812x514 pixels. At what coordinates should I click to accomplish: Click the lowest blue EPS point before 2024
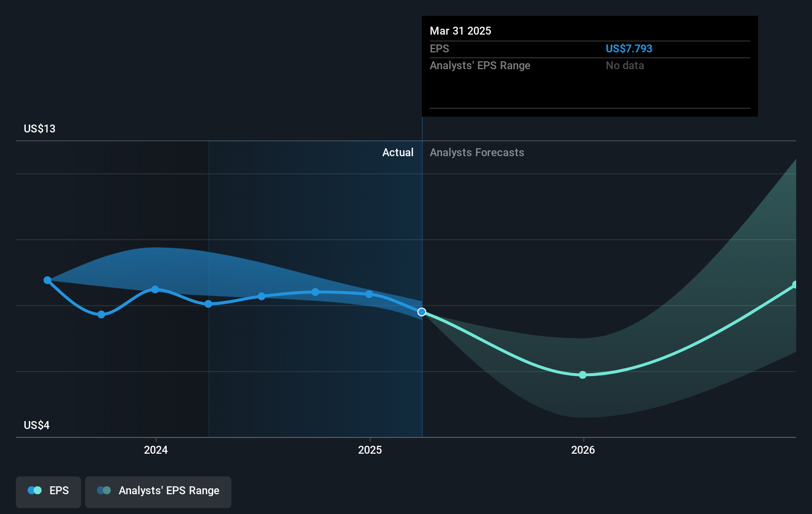(x=101, y=314)
